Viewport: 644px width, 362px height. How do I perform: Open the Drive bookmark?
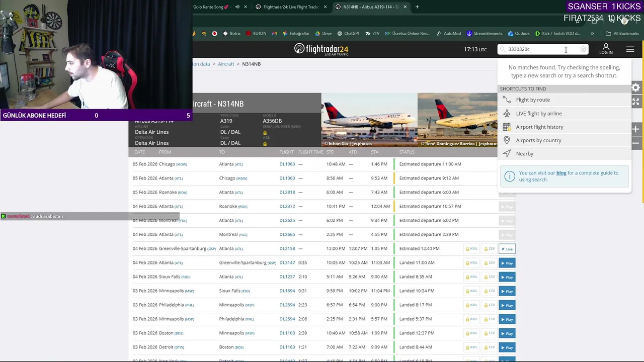pyautogui.click(x=323, y=34)
